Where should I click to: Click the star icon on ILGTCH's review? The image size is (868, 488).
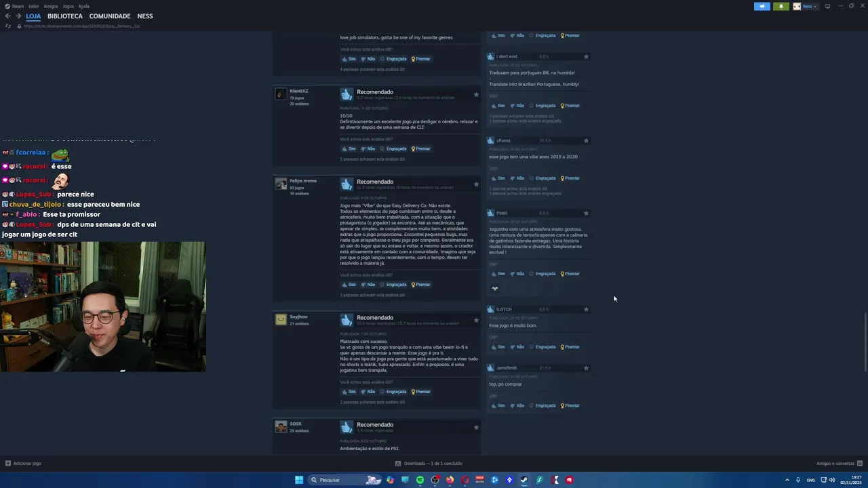[586, 309]
